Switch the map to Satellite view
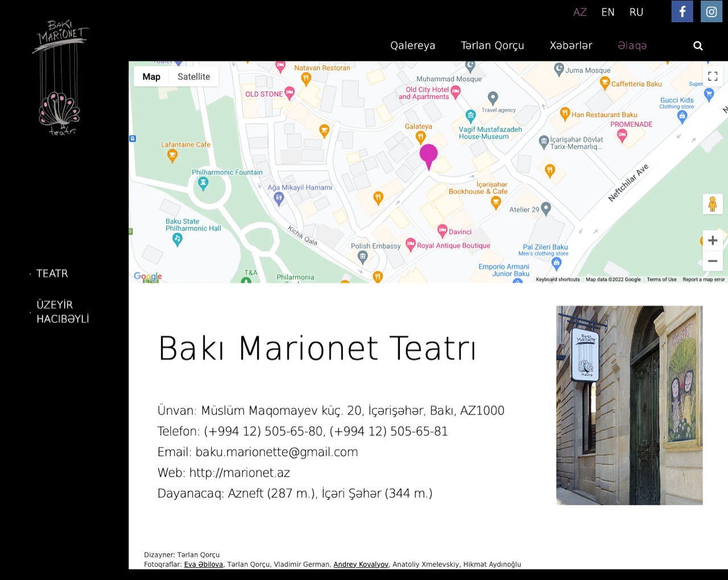This screenshot has width=728, height=580. tap(193, 76)
